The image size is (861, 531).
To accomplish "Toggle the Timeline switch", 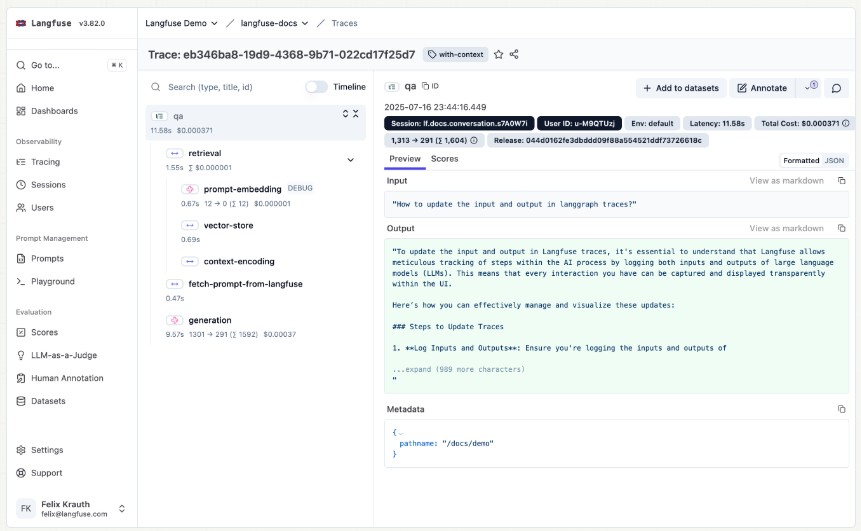I will [x=316, y=87].
